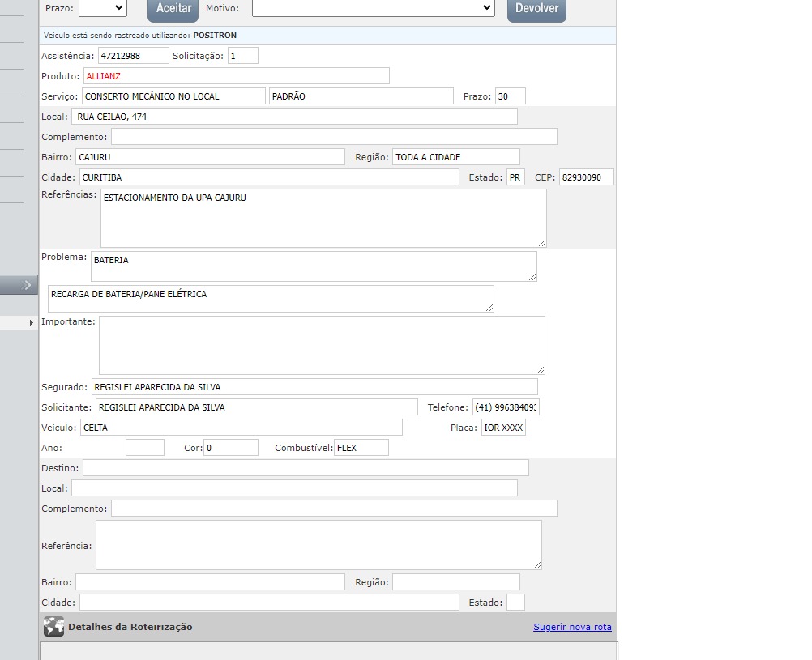Click the resize grip of Referências text area
The width and height of the screenshot is (812, 660).
point(541,243)
